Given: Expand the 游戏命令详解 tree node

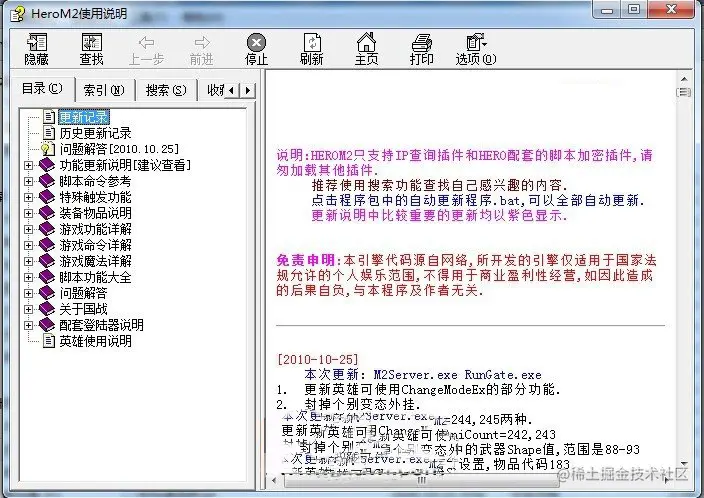Looking at the screenshot, I should (x=28, y=245).
